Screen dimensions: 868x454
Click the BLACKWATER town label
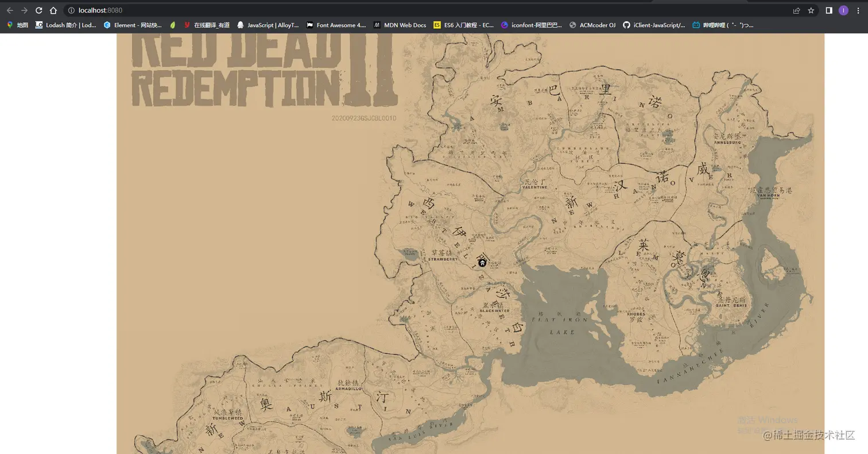point(494,311)
